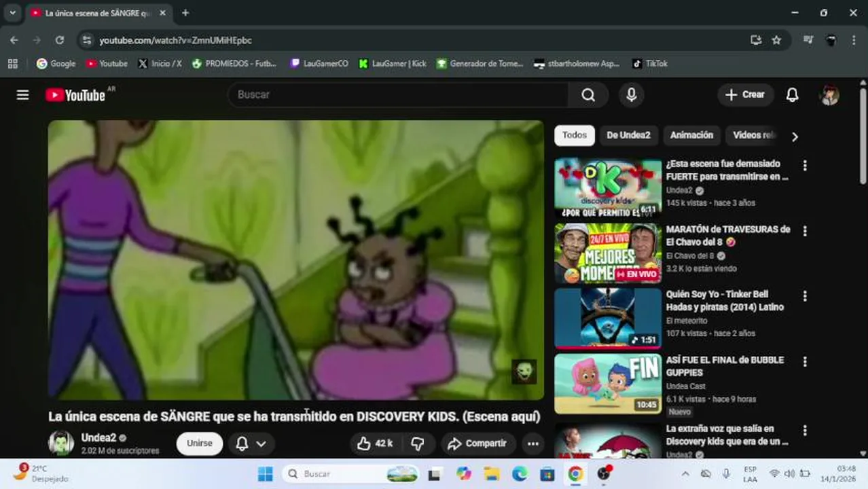
Task: Click the Undea2 channel avatar
Action: click(x=61, y=443)
